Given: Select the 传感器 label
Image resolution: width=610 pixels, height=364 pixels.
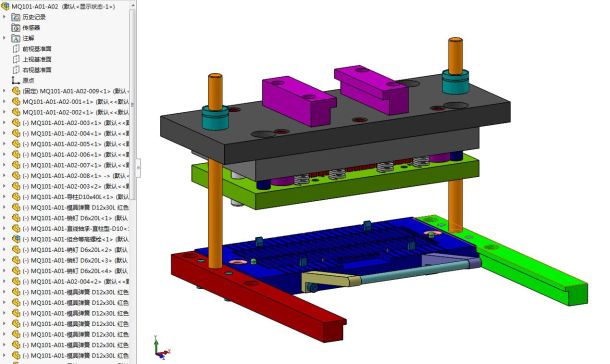Looking at the screenshot, I should pyautogui.click(x=31, y=28).
